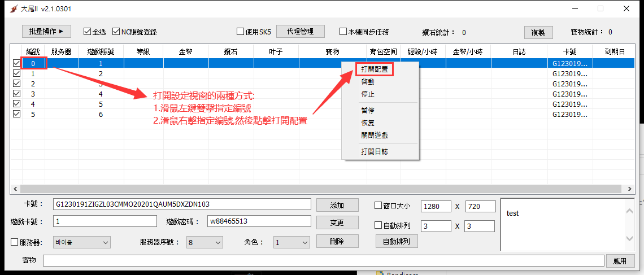This screenshot has width=644, height=275.
Task: Enable the 使用SK5 checkbox
Action: [240, 32]
